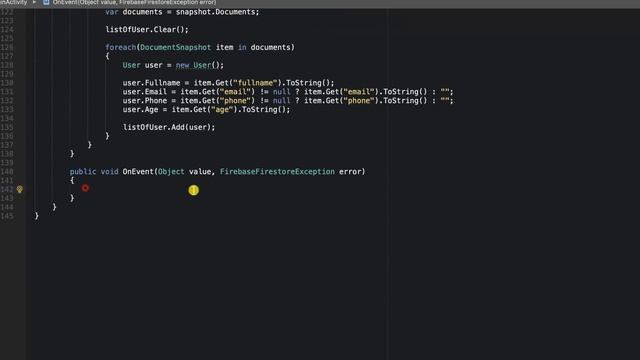Click the 'Object' parameter type in OnEvent
The image size is (640, 360).
(171, 172)
